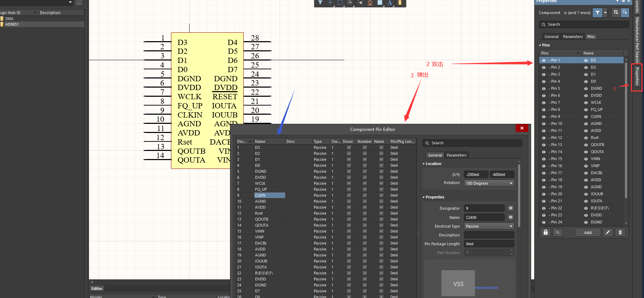Open the library panel dropdown arrow at top left
The width and height of the screenshot is (644, 298).
pyautogui.click(x=70, y=2)
